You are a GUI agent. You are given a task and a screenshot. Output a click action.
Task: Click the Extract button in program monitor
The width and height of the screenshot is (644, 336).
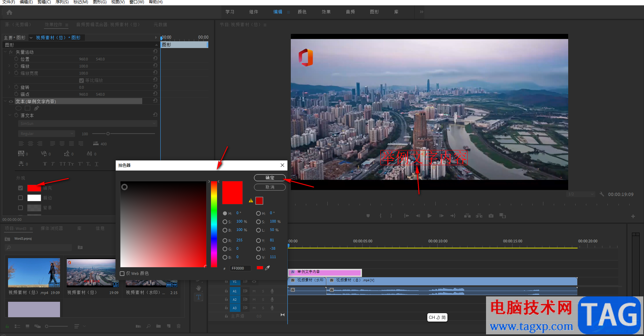click(x=479, y=216)
